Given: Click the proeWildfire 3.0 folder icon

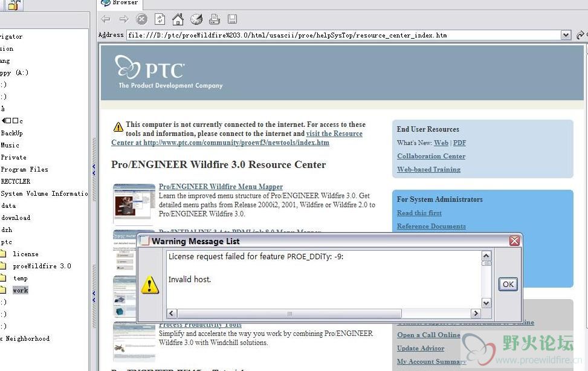Looking at the screenshot, I should 3,266.
